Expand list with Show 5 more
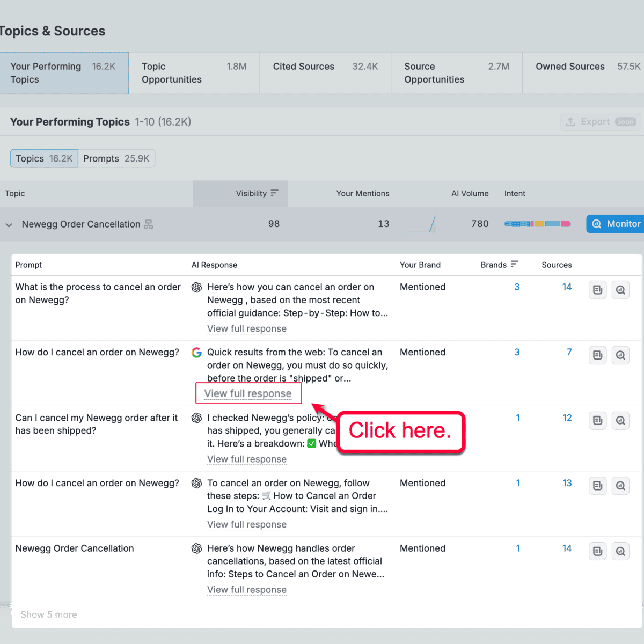 point(49,614)
